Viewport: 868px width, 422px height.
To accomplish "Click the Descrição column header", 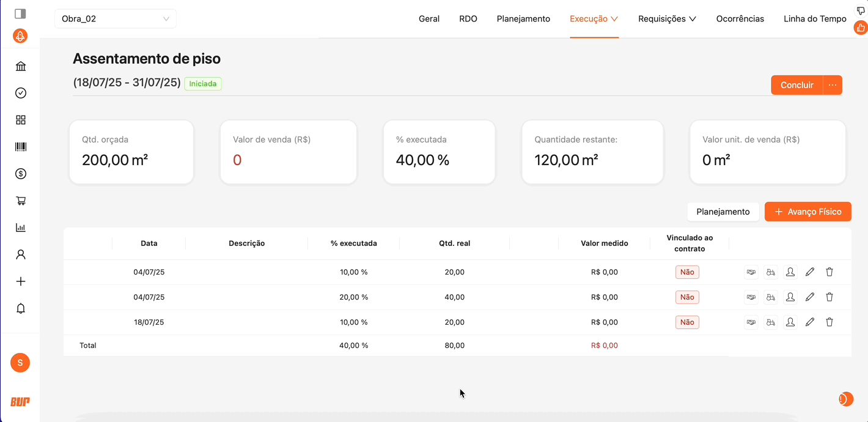I will [x=247, y=243].
